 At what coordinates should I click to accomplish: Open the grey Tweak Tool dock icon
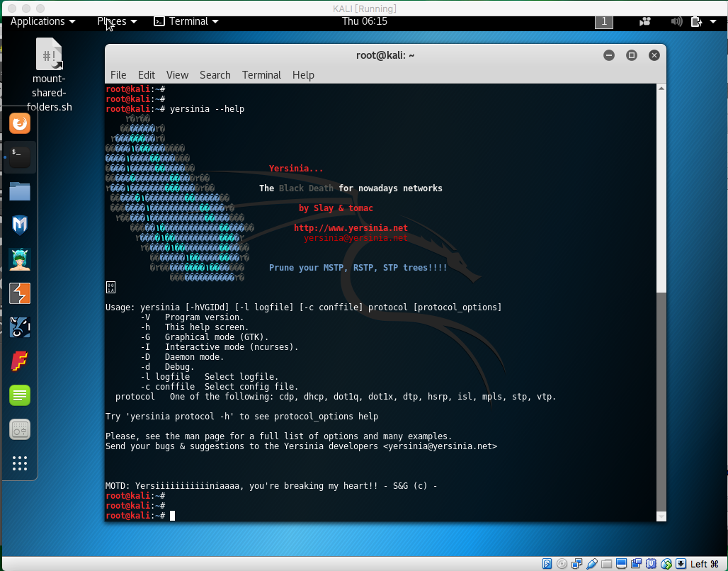tap(20, 429)
